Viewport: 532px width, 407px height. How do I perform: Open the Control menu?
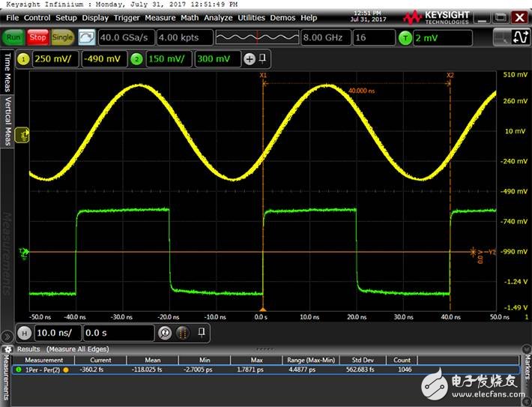pyautogui.click(x=37, y=18)
